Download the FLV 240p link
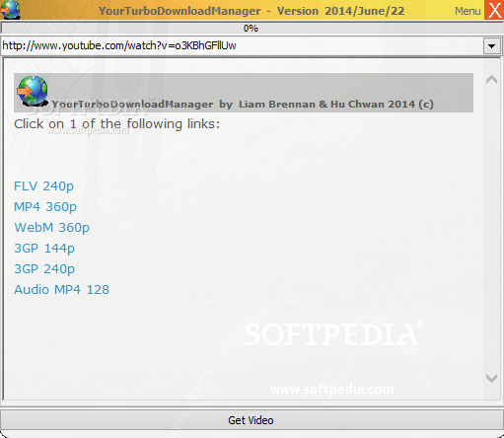The height and width of the screenshot is (438, 504). [x=43, y=186]
